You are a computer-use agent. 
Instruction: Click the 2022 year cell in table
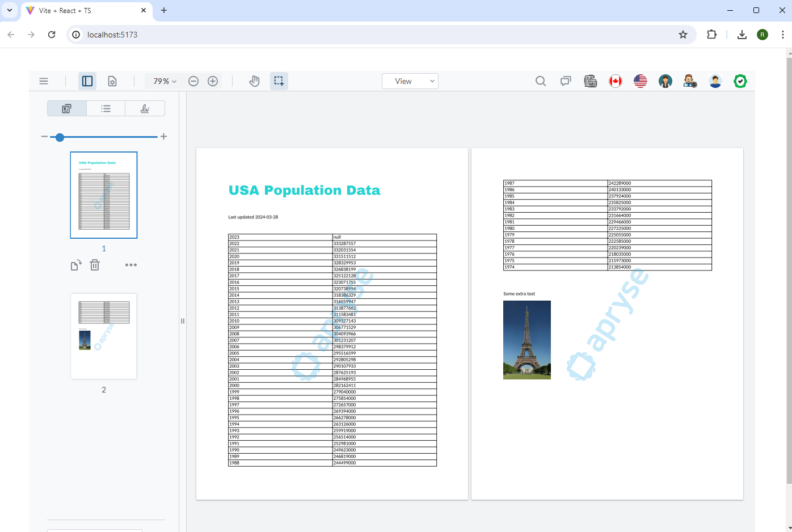280,243
